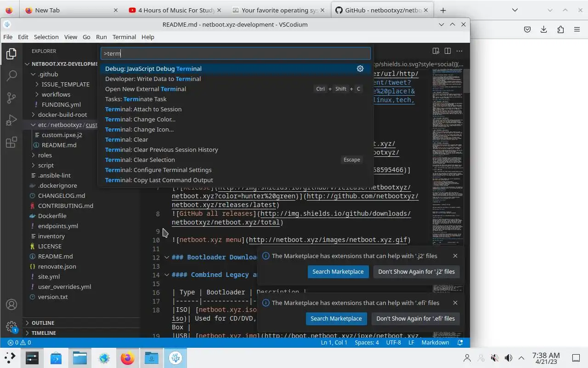This screenshot has height=368, width=588.
Task: Open the Help menu
Action: 148,37
